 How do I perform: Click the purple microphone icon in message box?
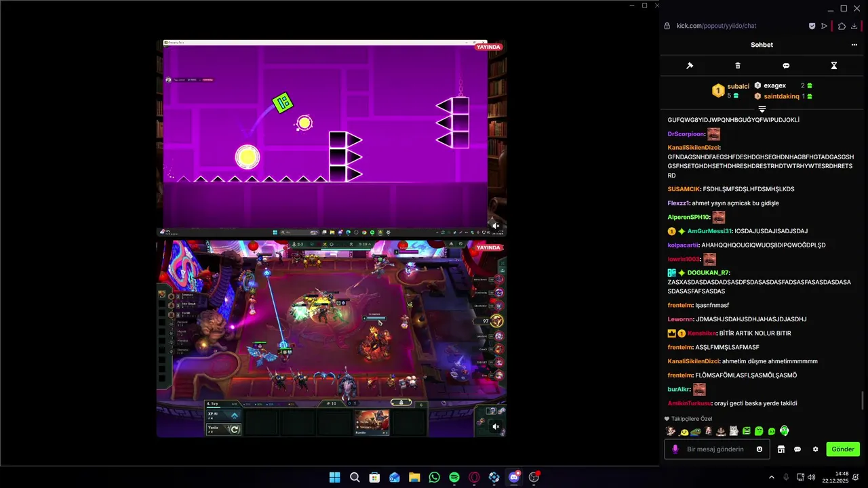click(x=675, y=449)
